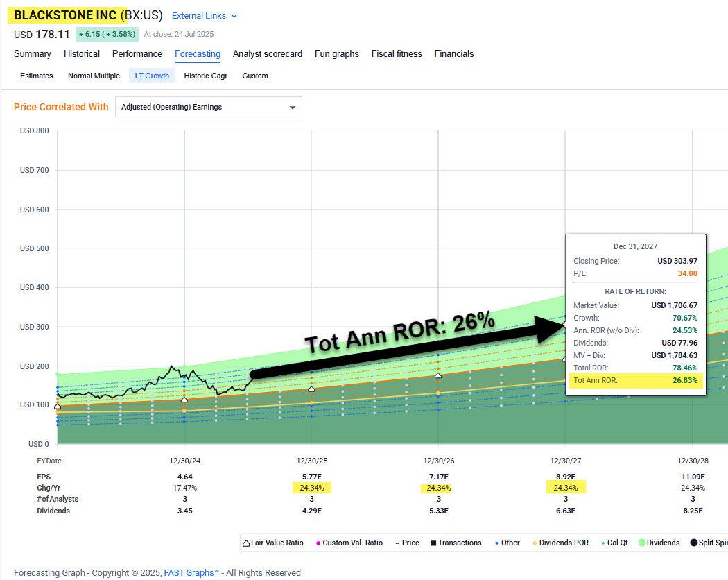Select the Forecasting tab
The width and height of the screenshot is (728, 580).
point(198,54)
